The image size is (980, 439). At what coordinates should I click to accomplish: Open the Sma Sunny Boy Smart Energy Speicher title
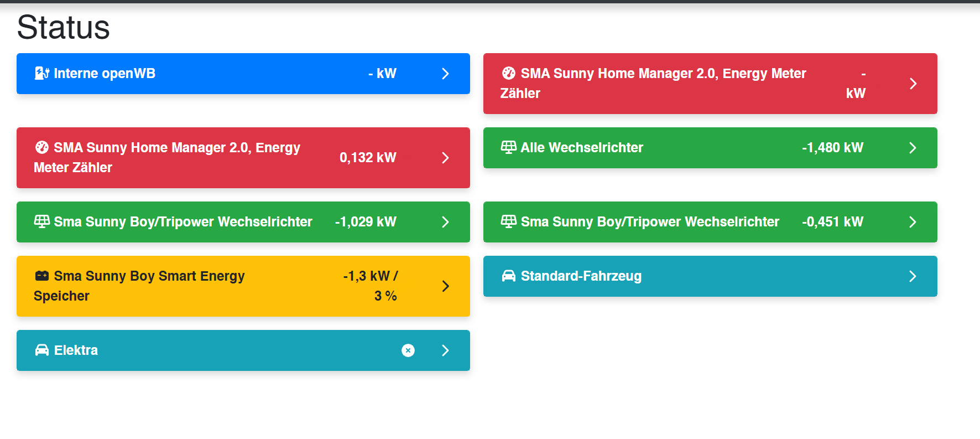(x=139, y=286)
